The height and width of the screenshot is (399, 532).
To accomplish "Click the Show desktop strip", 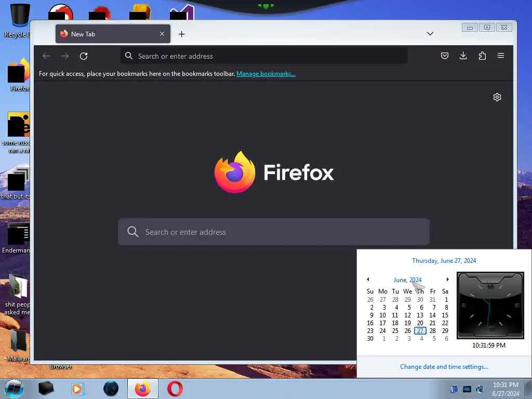I will tap(528, 389).
